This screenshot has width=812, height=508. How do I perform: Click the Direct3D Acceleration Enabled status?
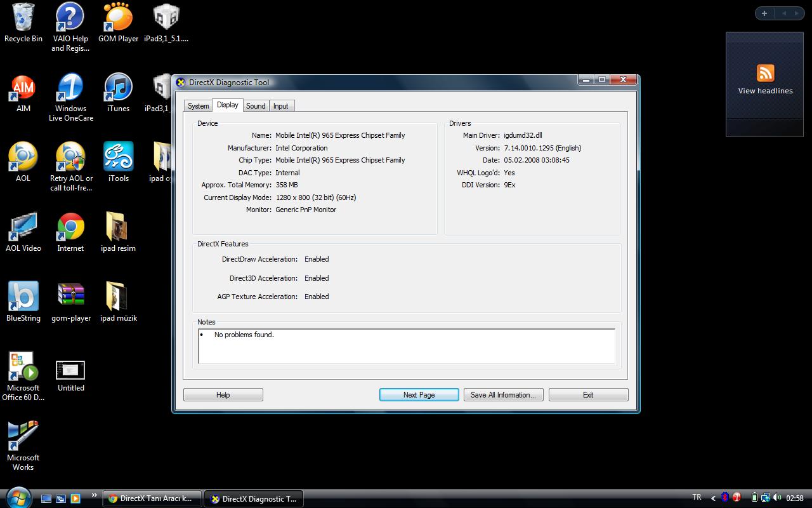pos(317,278)
